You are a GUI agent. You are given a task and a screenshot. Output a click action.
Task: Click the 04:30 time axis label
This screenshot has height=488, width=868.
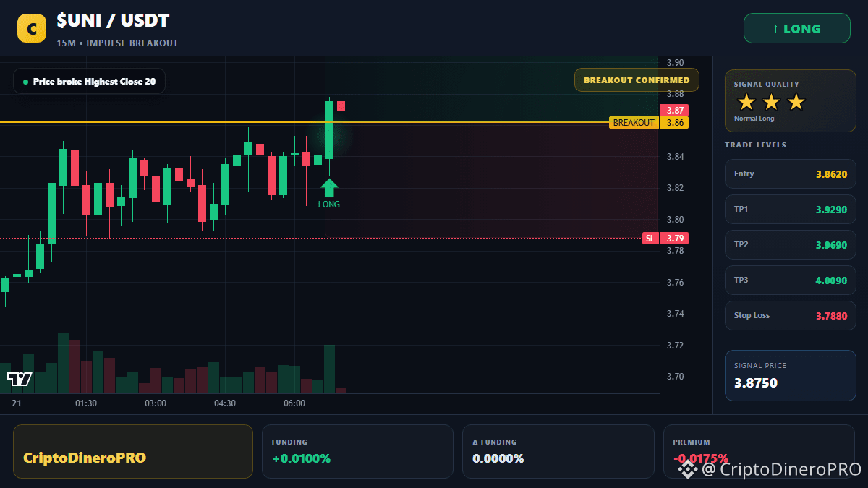(225, 403)
